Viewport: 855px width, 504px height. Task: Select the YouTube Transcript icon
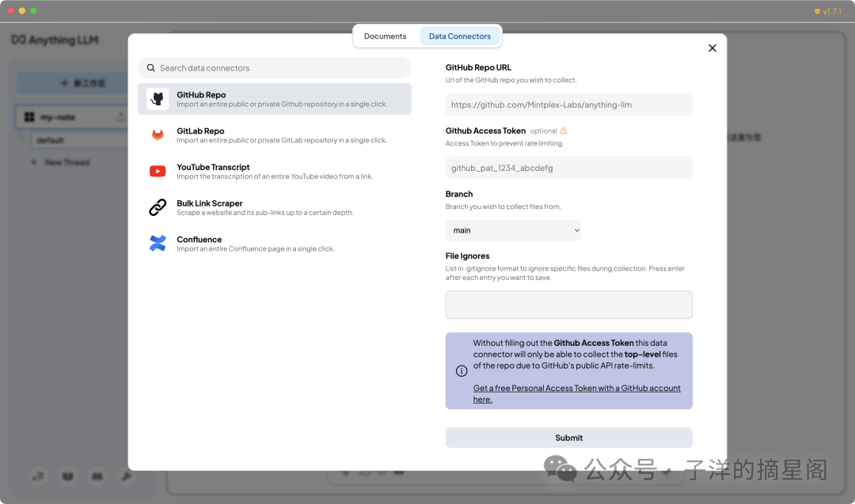[x=158, y=171]
